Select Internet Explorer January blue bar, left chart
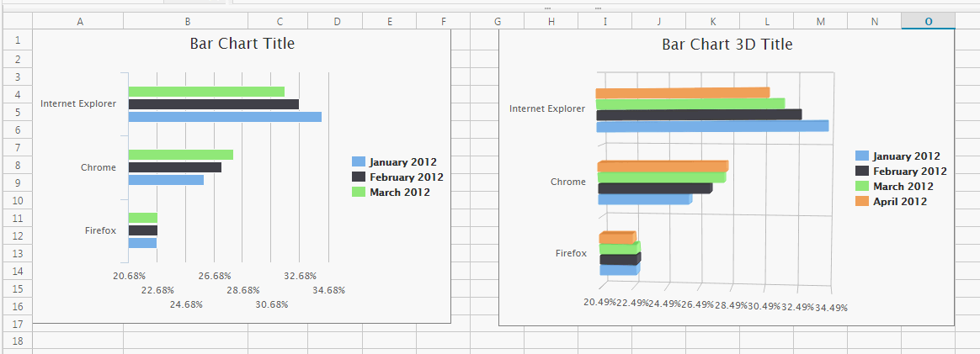This screenshot has height=354, width=980. tap(225, 117)
